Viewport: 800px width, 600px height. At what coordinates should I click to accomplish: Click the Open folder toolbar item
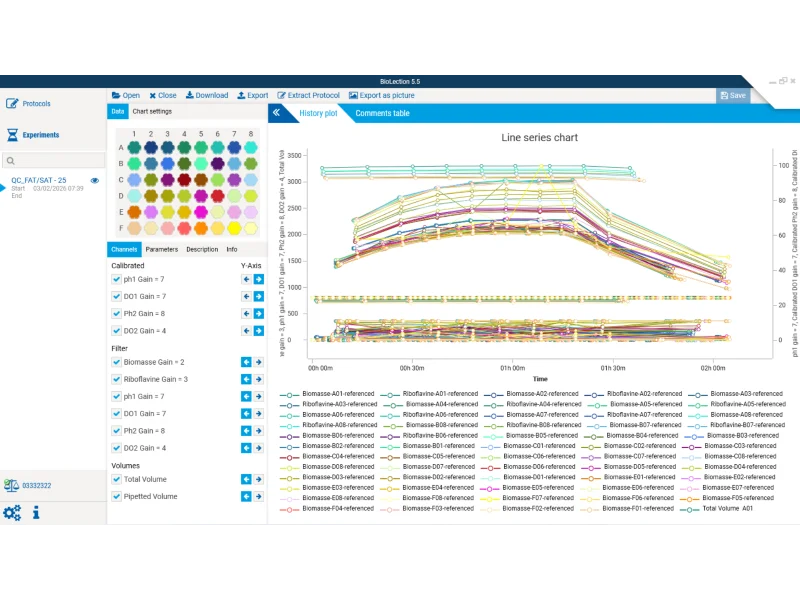[x=126, y=95]
